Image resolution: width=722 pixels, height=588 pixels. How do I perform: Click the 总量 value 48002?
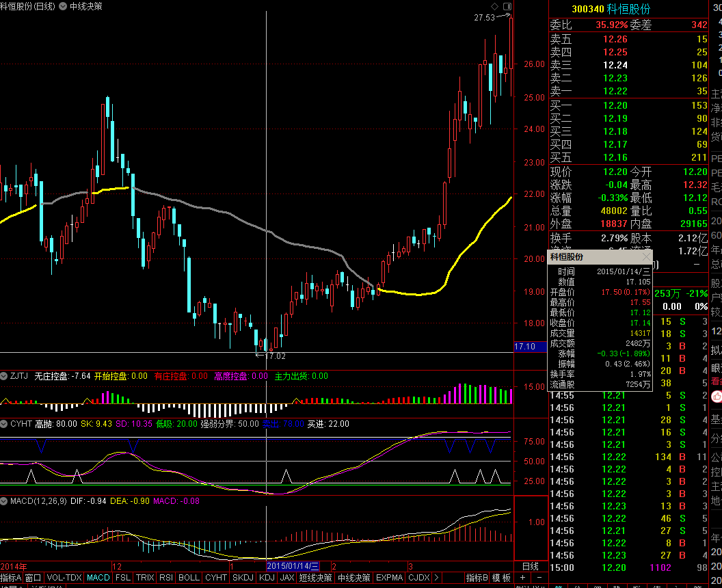coord(614,211)
